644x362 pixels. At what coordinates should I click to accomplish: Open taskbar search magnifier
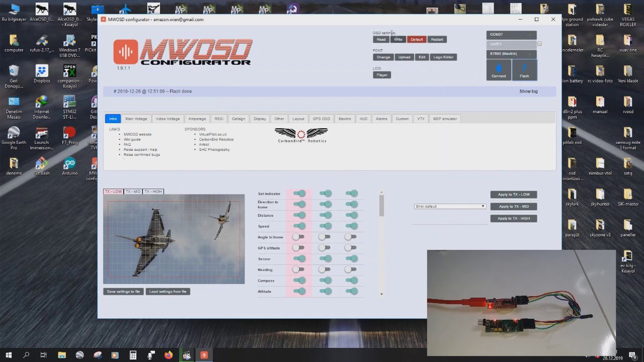[x=26, y=355]
